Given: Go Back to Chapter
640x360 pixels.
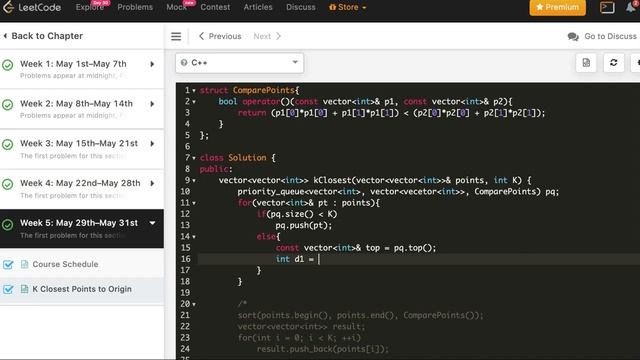Looking at the screenshot, I should (x=43, y=36).
